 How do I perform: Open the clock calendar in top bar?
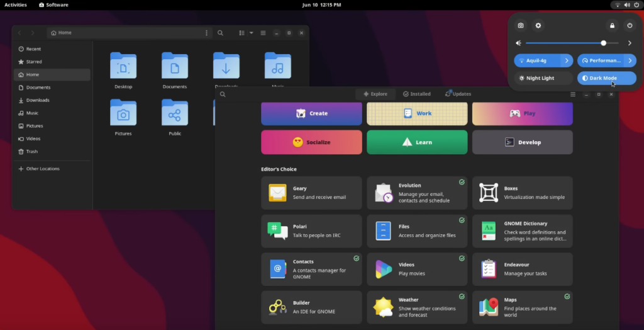tap(321, 5)
